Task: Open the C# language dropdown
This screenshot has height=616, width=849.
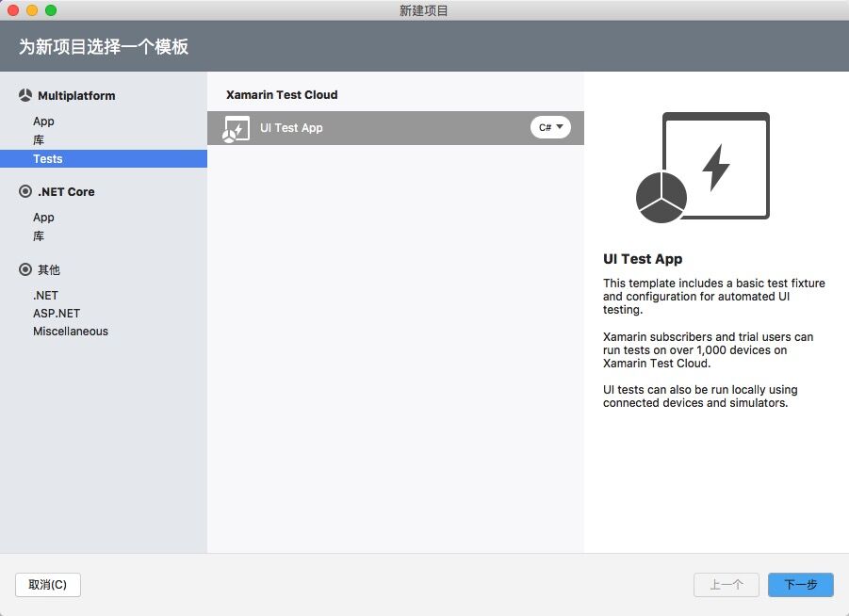Action: point(550,127)
